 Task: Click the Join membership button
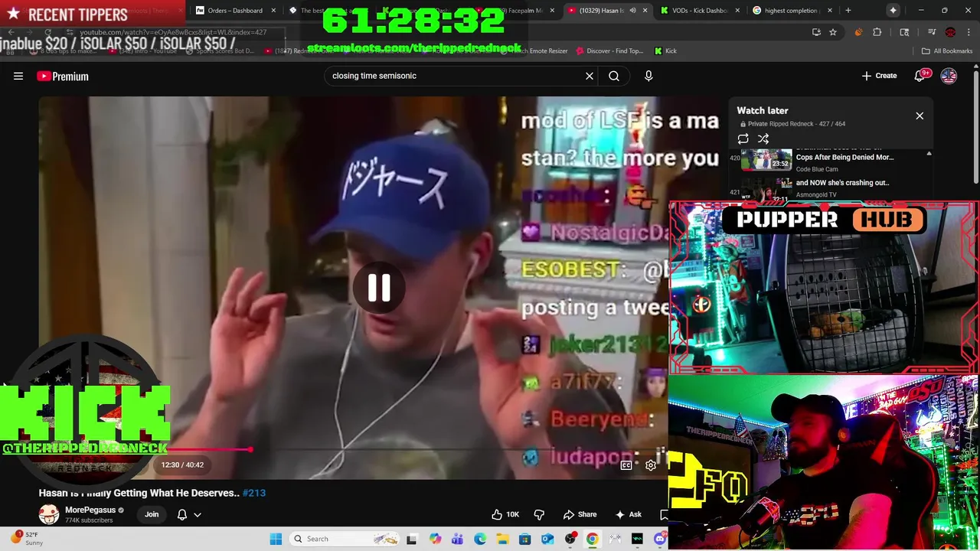click(x=152, y=514)
